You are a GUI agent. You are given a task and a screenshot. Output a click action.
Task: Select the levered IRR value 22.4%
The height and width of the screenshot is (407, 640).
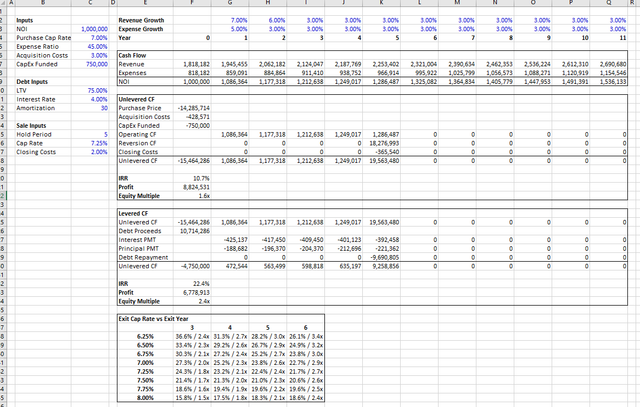(x=201, y=284)
